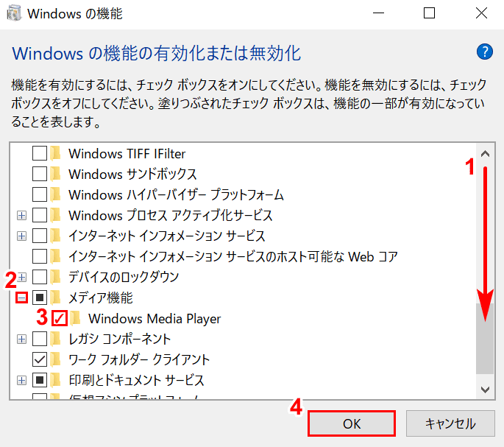Viewport: 504px width, 447px height.
Task: Select the レガシ コンポーネント label
Action: pos(120,339)
